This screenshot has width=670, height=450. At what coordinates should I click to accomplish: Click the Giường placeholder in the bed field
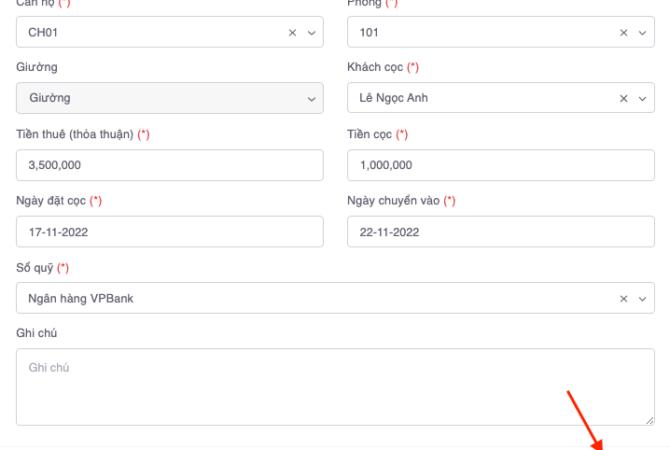[49, 98]
